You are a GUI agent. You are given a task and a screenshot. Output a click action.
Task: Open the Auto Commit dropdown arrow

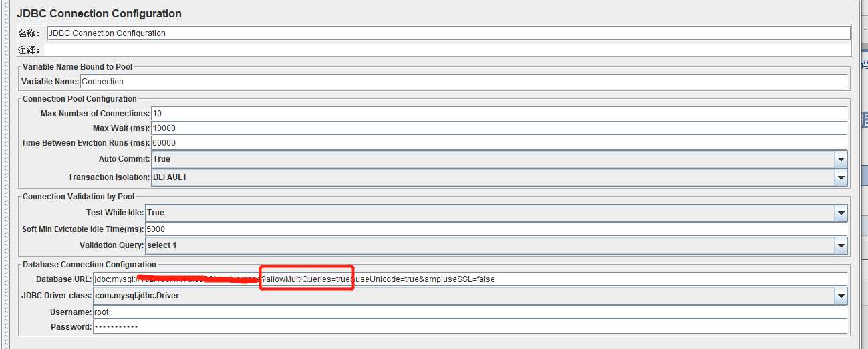click(x=841, y=159)
